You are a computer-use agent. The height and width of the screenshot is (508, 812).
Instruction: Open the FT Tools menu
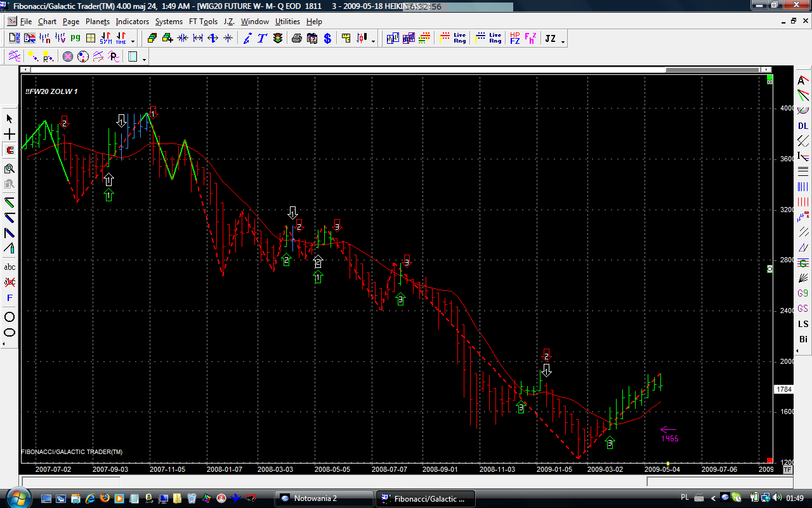coord(203,22)
